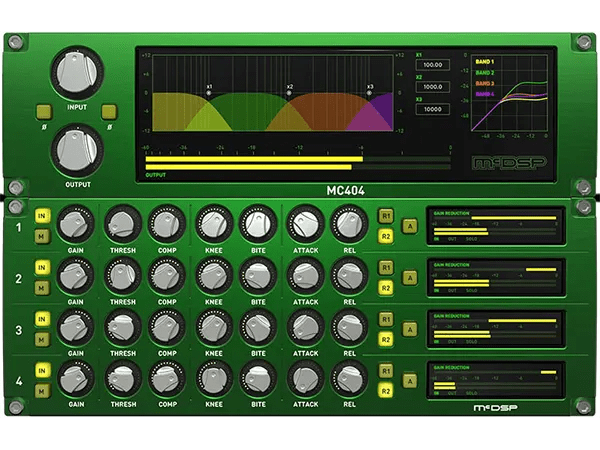Select band 2 R1 release button
The height and width of the screenshot is (450, 600).
[x=386, y=267]
